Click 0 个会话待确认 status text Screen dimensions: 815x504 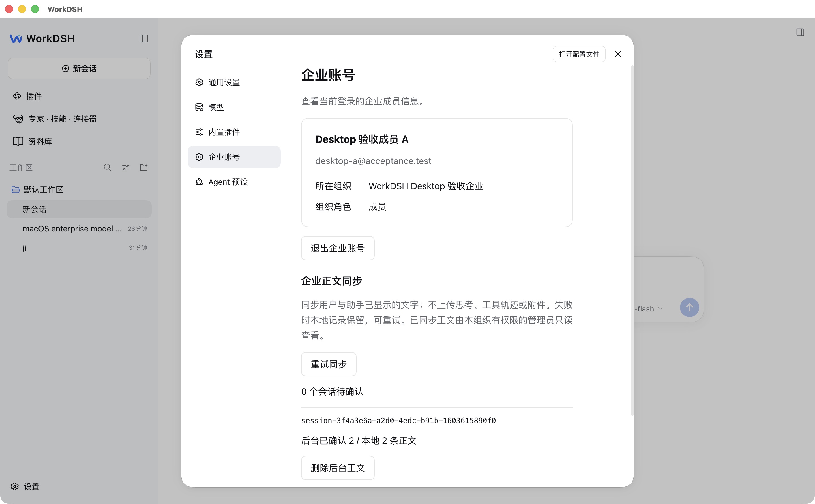point(332,392)
